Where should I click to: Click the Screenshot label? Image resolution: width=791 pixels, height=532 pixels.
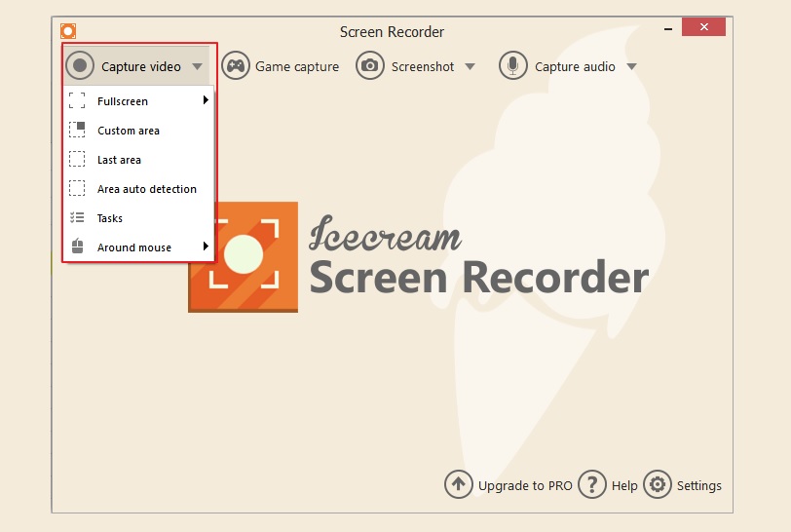pos(423,66)
